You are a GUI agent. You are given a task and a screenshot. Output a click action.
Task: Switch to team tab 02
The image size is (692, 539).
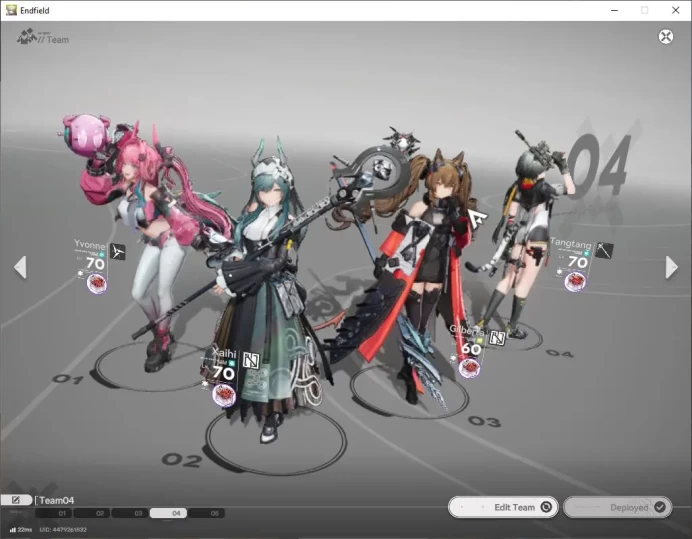pyautogui.click(x=92, y=513)
